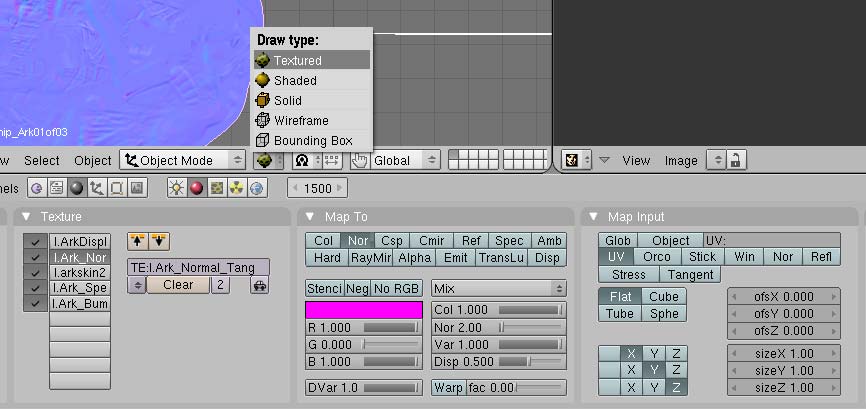The width and height of the screenshot is (866, 410).
Task: Click the frame number 1500 field
Action: [317, 188]
